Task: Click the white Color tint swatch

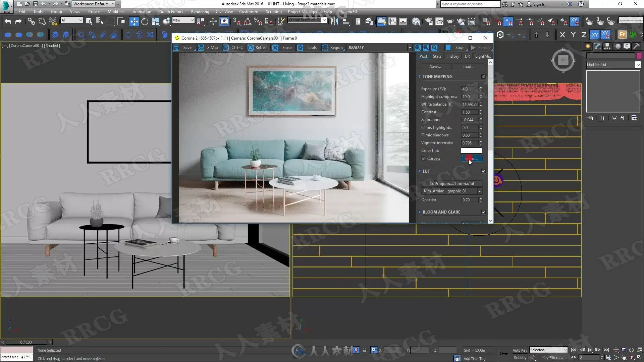Action: point(471,151)
